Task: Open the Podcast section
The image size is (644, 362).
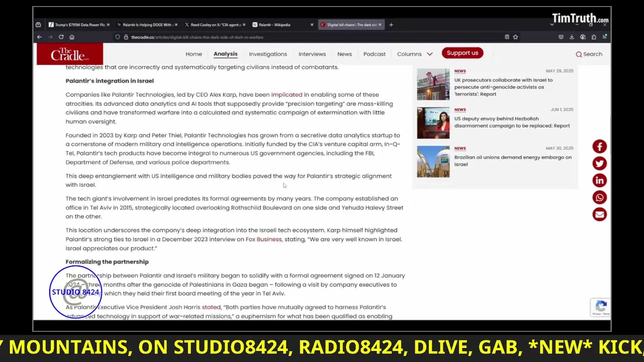Action: click(x=374, y=54)
